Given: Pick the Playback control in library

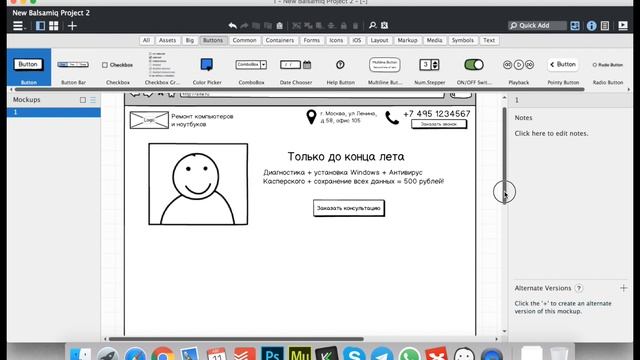Looking at the screenshot, I should tap(518, 67).
